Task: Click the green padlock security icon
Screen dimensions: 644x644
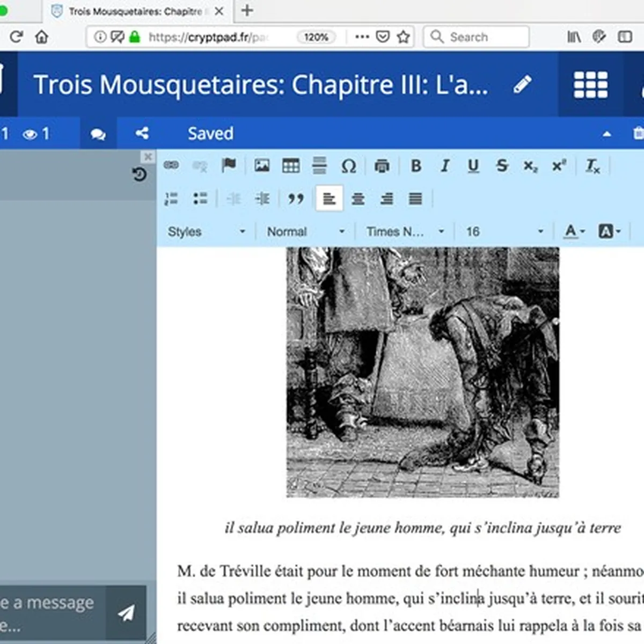Action: [x=135, y=36]
